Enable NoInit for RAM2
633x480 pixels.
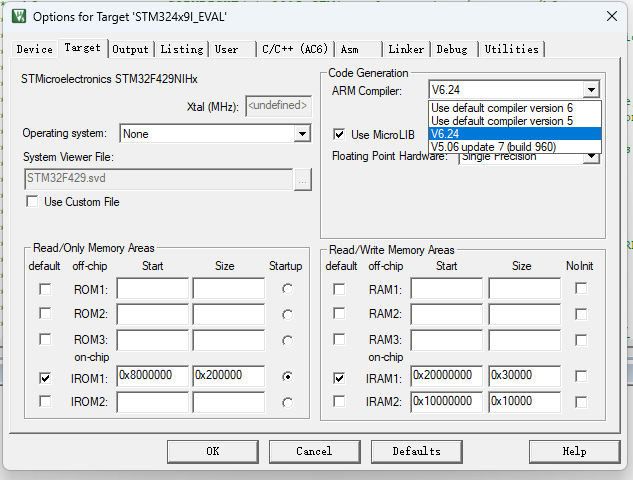tap(581, 314)
